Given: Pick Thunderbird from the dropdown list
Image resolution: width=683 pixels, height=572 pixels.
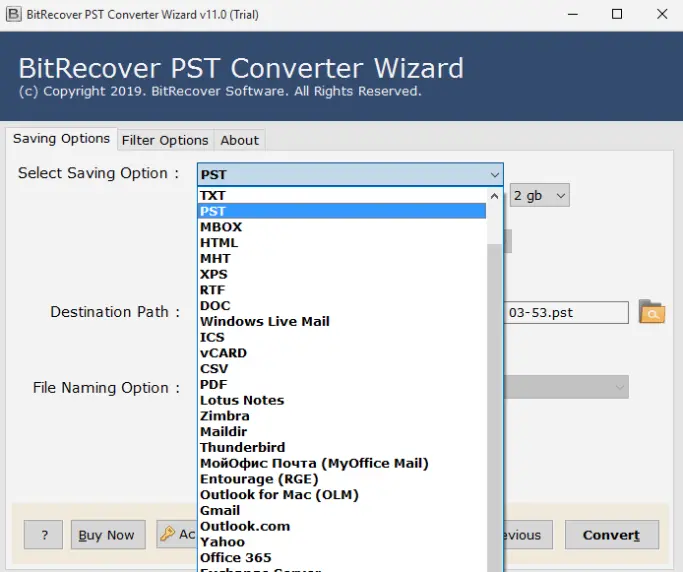Looking at the screenshot, I should pyautogui.click(x=242, y=447).
